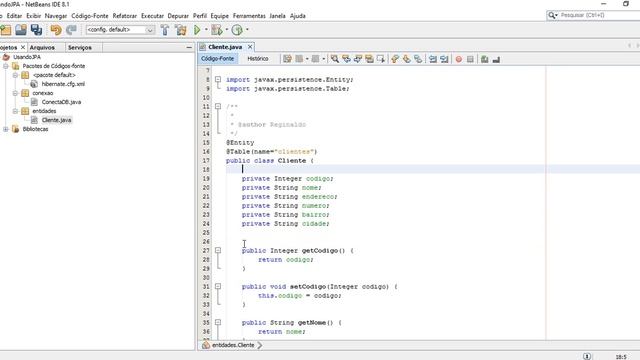Image resolution: width=640 pixels, height=360 pixels.
Task: Expand the Bibliotecas node
Action: 6,129
